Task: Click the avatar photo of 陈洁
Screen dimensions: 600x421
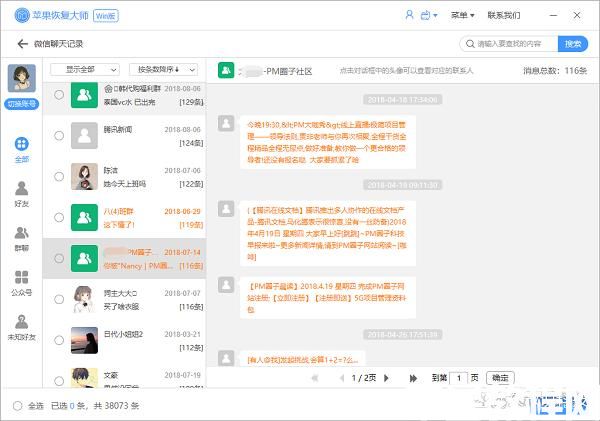Action: [x=85, y=176]
